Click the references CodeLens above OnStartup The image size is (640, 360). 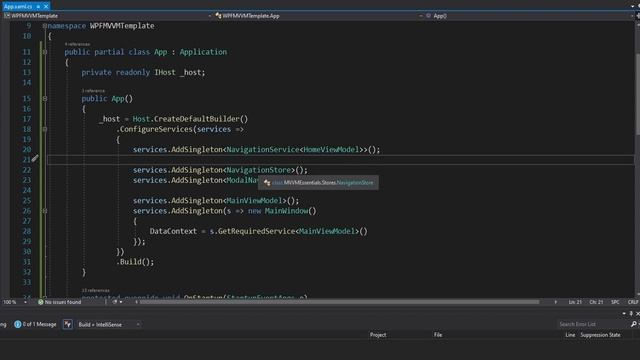[x=96, y=290]
